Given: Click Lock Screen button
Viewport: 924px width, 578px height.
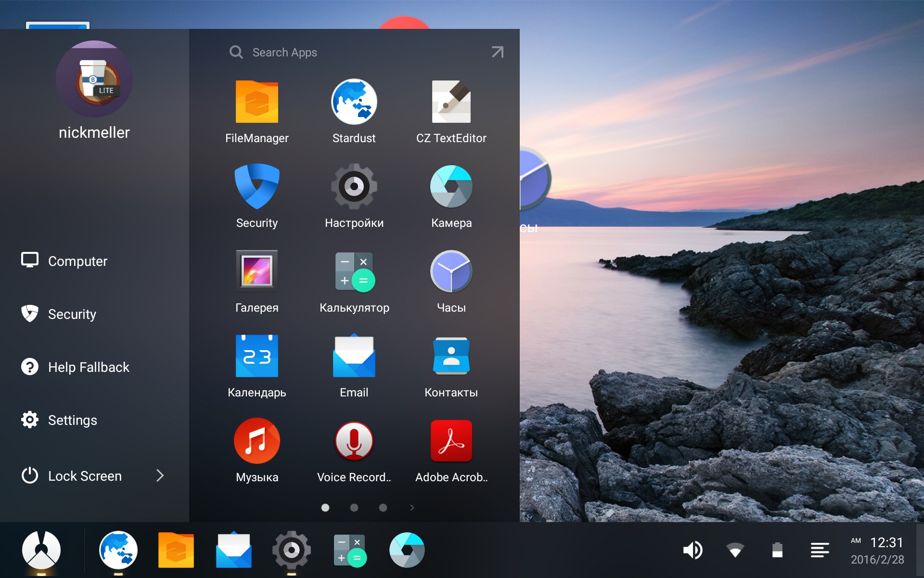Looking at the screenshot, I should (86, 475).
